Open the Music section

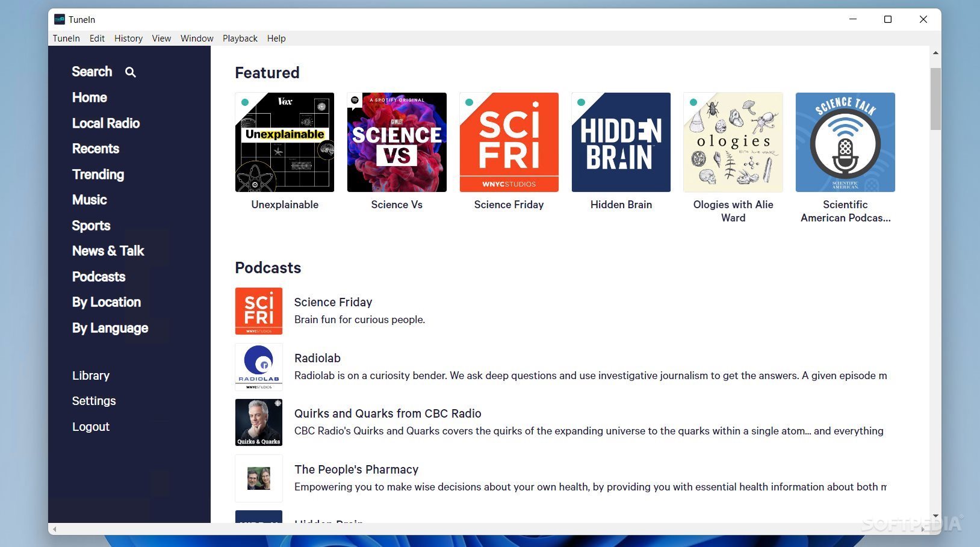(90, 200)
